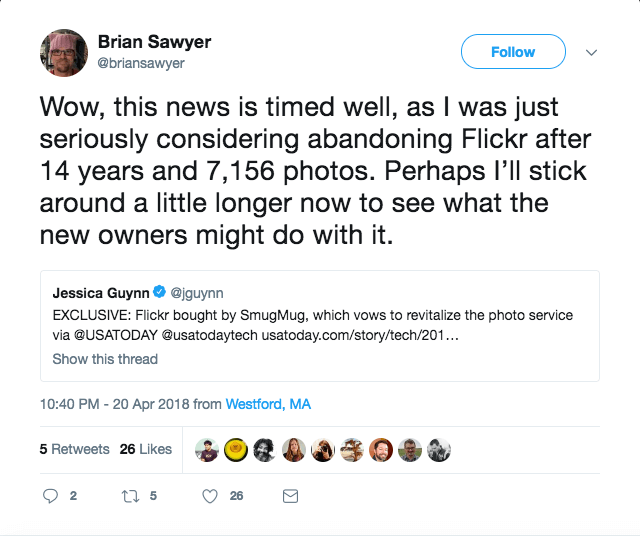Click the envelope direct message icon
The width and height of the screenshot is (640, 536).
[291, 495]
